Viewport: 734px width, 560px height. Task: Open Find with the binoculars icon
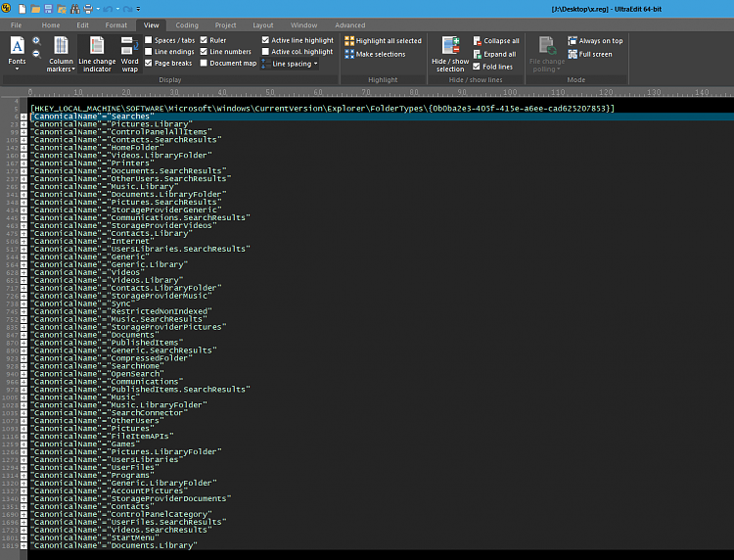tap(75, 9)
